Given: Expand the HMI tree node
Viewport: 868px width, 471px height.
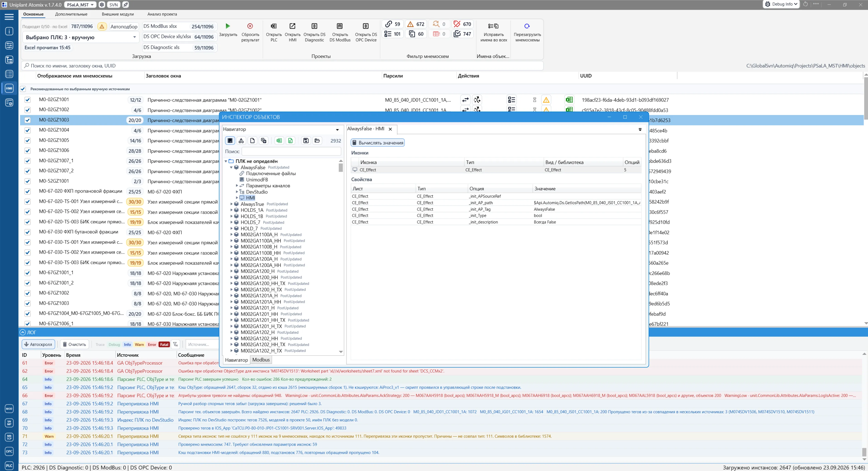Looking at the screenshot, I should 237,198.
